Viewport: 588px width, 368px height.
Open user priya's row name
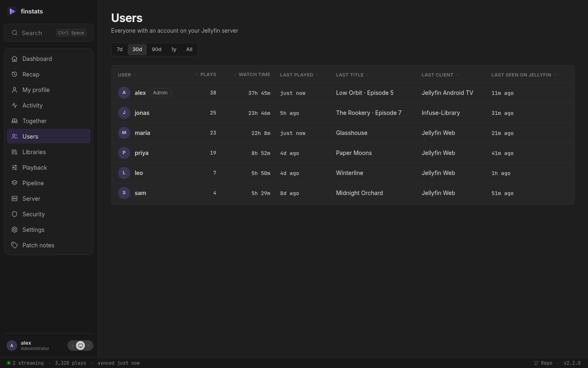142,153
